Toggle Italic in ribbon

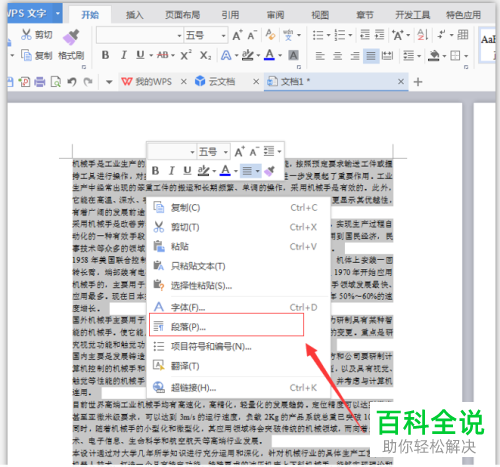pos(124,55)
